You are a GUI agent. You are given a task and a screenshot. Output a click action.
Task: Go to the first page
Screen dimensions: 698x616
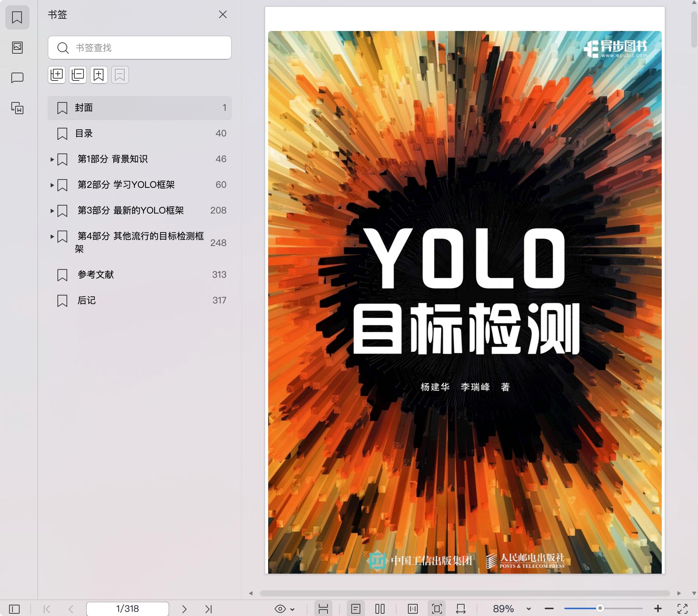point(47,609)
